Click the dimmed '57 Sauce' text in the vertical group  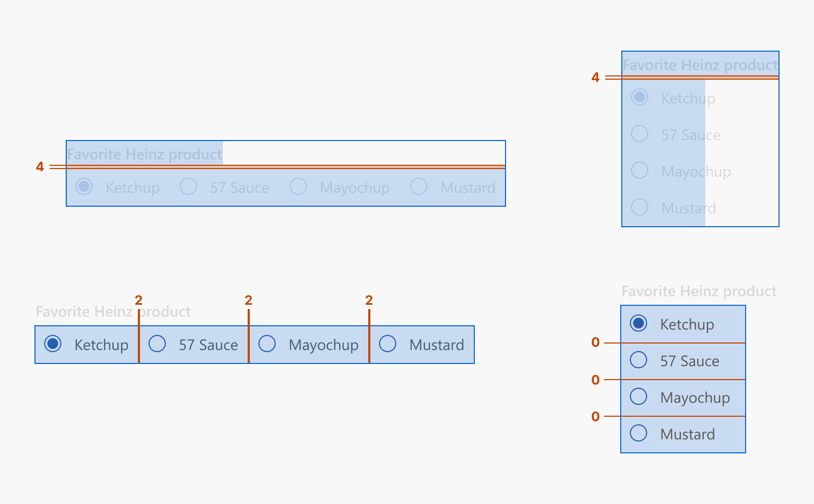691,135
